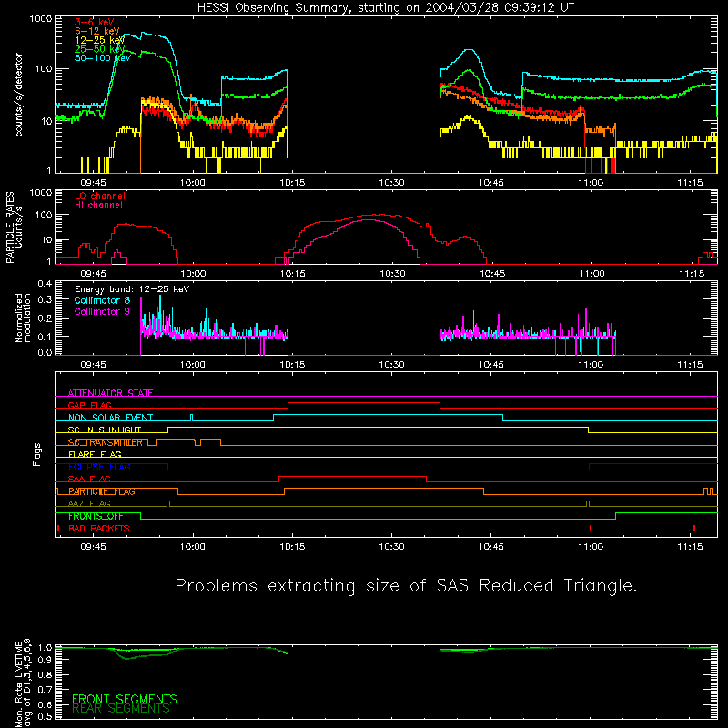This screenshot has height=728, width=728.
Task: Click the vertical Flags axis label
Action: 37,454
